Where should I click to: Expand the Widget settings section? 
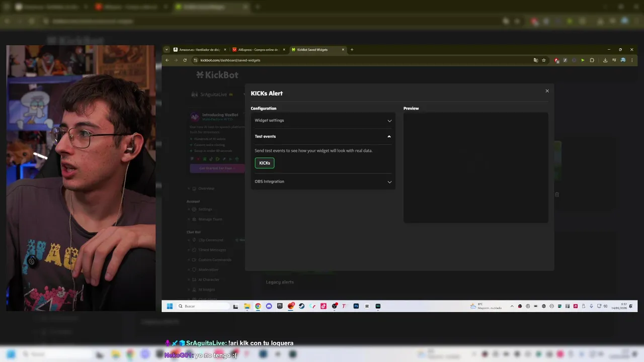(323, 121)
